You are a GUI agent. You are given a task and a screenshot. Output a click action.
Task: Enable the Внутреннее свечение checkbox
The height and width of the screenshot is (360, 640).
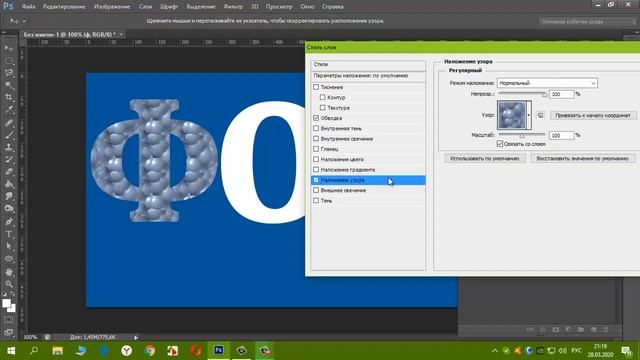coord(316,139)
